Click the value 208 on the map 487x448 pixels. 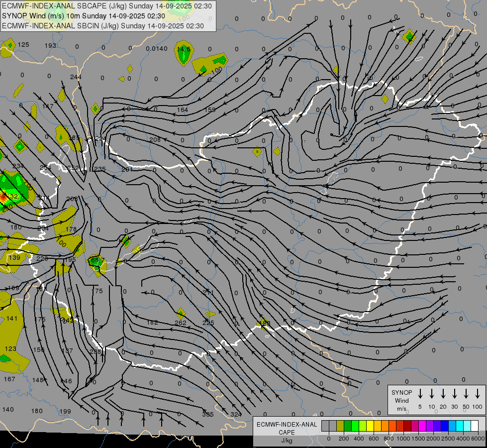pos(155,139)
